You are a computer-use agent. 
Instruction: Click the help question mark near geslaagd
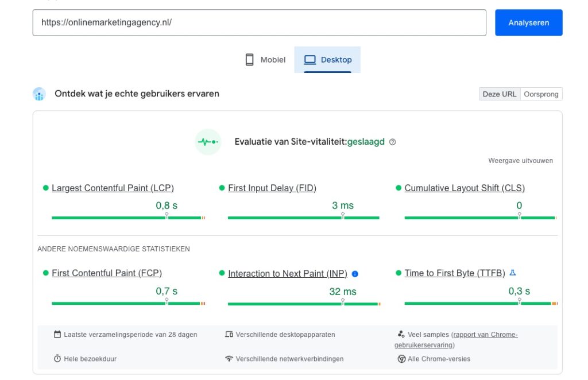click(393, 142)
